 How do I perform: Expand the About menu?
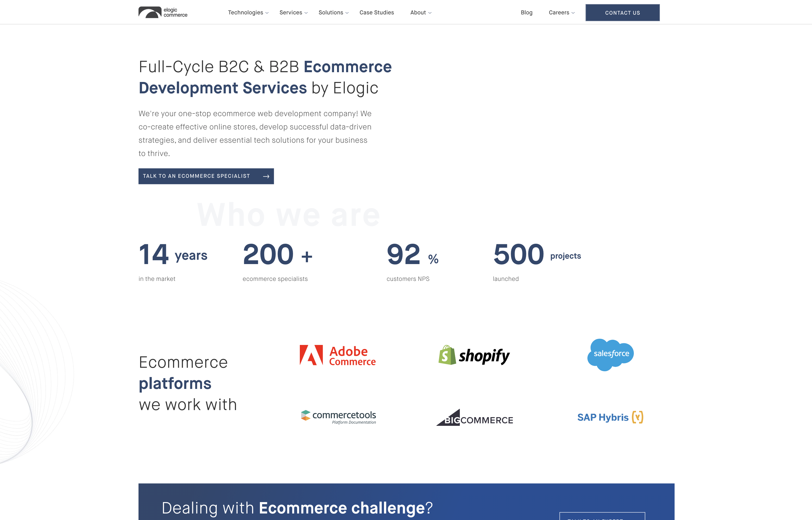(420, 12)
